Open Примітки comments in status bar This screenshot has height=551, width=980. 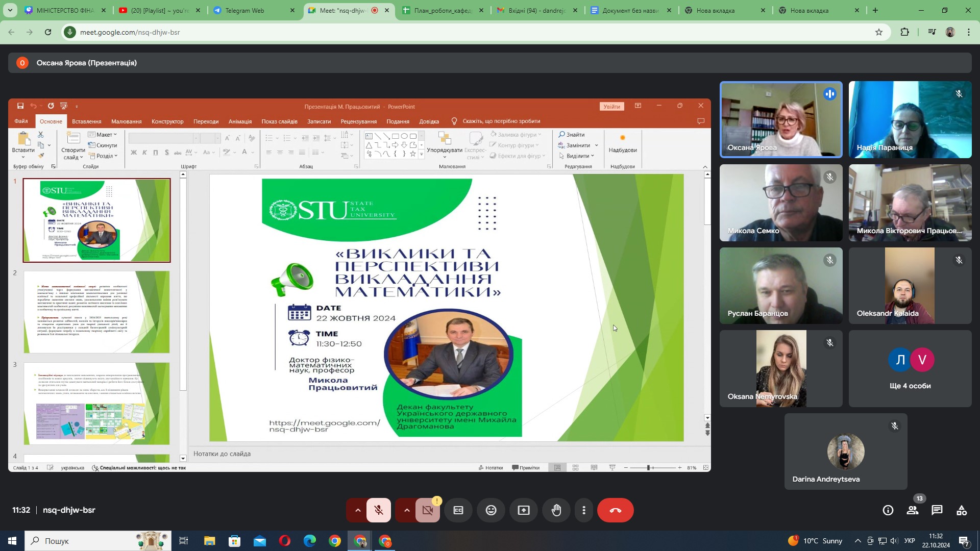tap(526, 468)
